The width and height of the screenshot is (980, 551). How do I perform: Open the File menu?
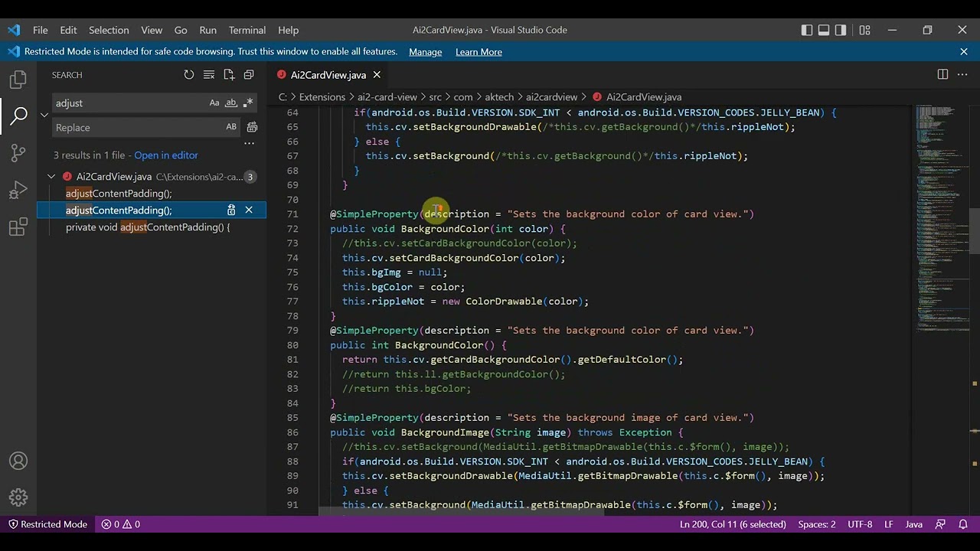41,30
